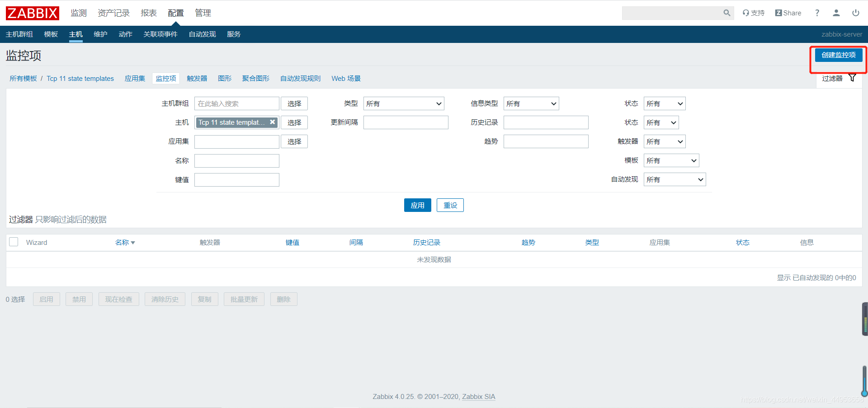
Task: Click the logout power icon
Action: pos(856,13)
